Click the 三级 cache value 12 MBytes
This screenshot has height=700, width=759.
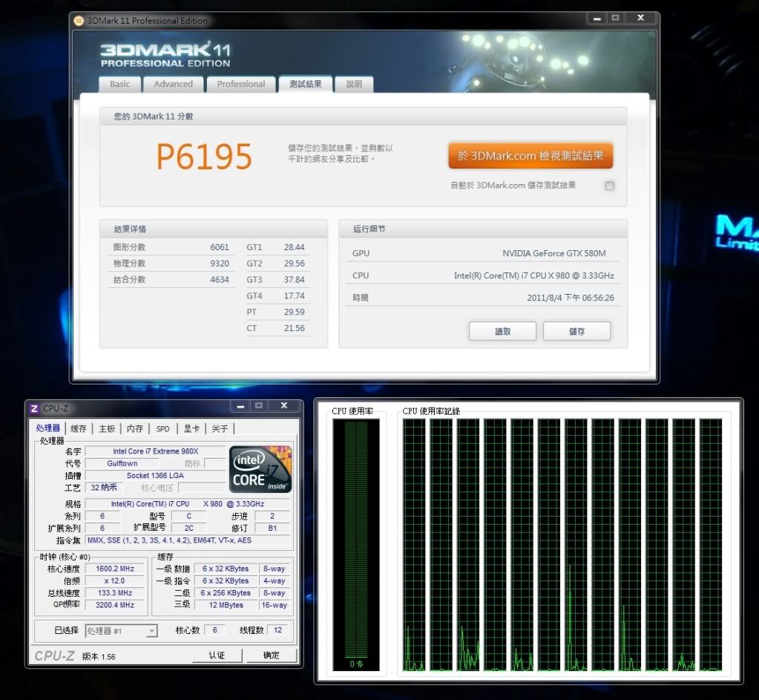tap(226, 605)
